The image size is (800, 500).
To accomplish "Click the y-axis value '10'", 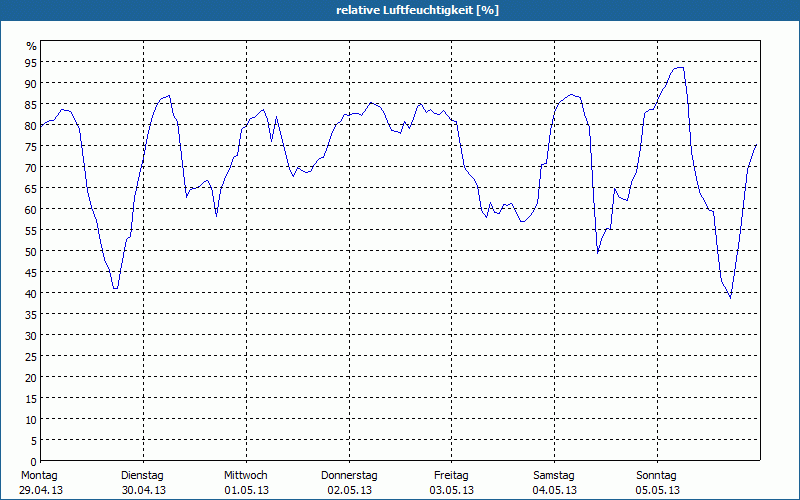I will pyautogui.click(x=31, y=419).
